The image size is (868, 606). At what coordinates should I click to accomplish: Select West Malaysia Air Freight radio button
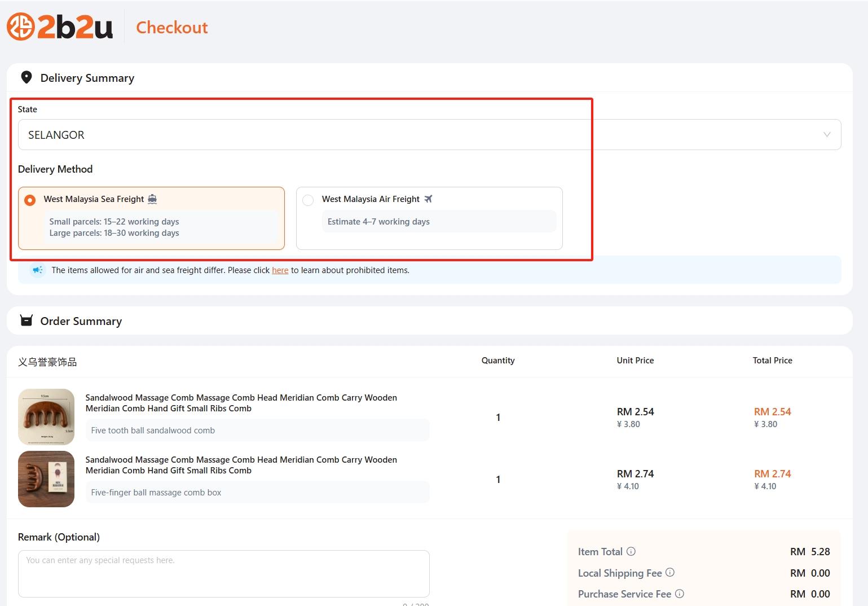(x=308, y=200)
